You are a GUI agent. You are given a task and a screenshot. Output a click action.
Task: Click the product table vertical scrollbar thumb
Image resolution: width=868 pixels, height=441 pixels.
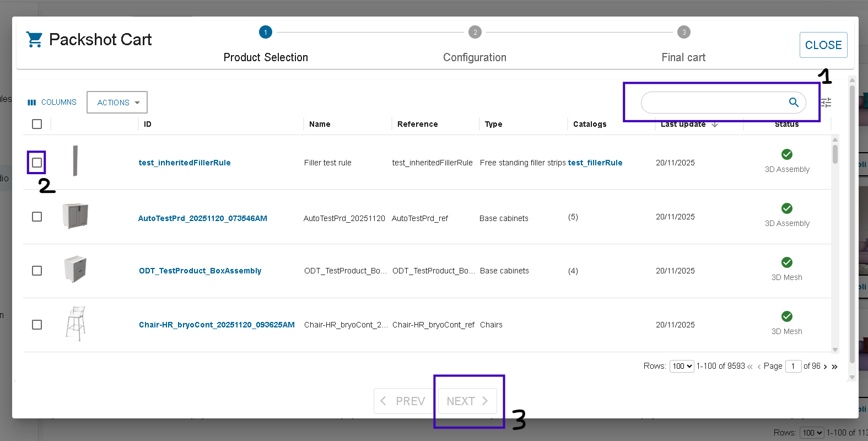pyautogui.click(x=835, y=154)
